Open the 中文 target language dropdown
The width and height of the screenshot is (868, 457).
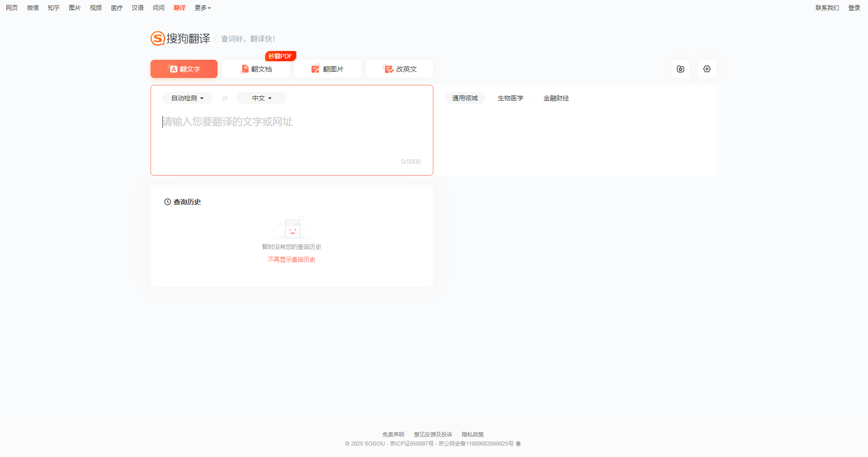pos(261,98)
